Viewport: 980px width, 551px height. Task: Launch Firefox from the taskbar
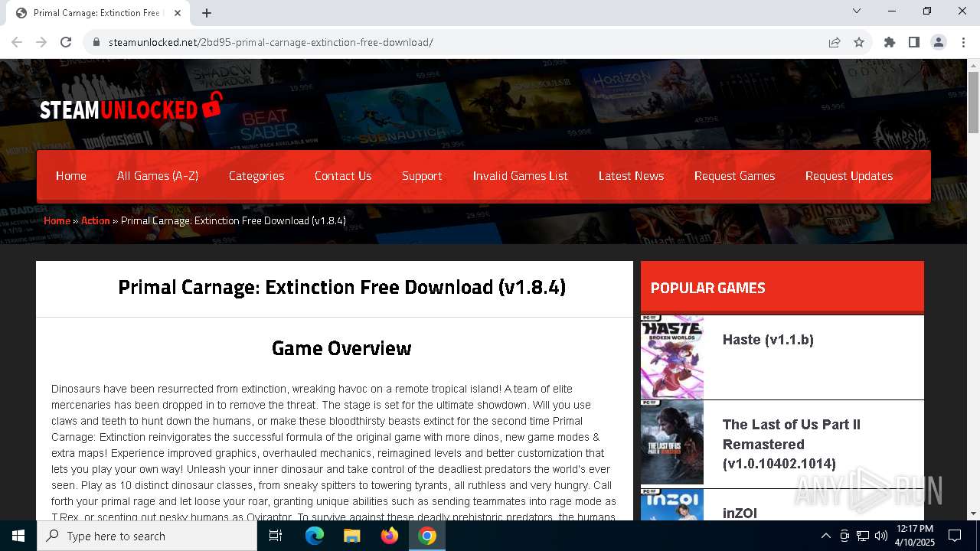click(390, 536)
